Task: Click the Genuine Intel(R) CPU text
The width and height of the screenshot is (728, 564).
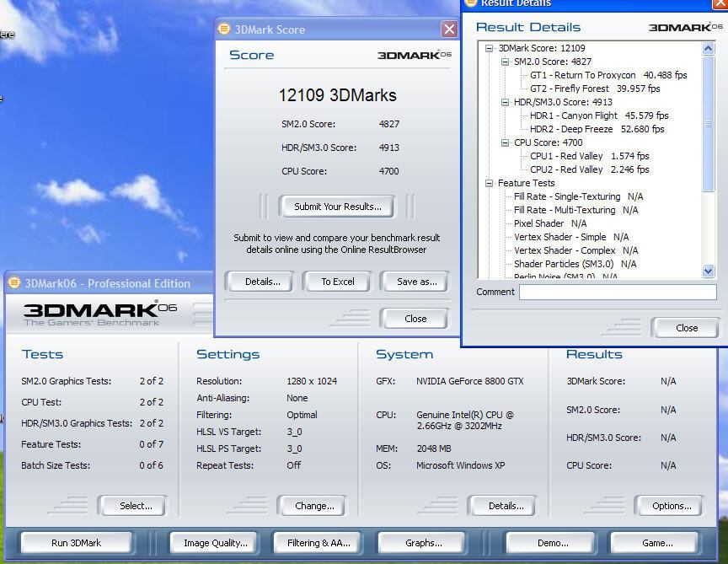Action: click(465, 421)
